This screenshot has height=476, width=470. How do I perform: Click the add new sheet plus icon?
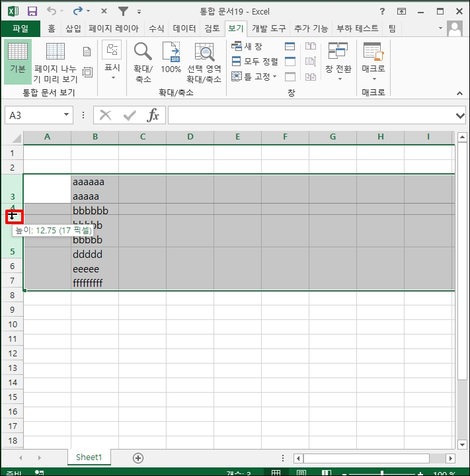click(138, 458)
